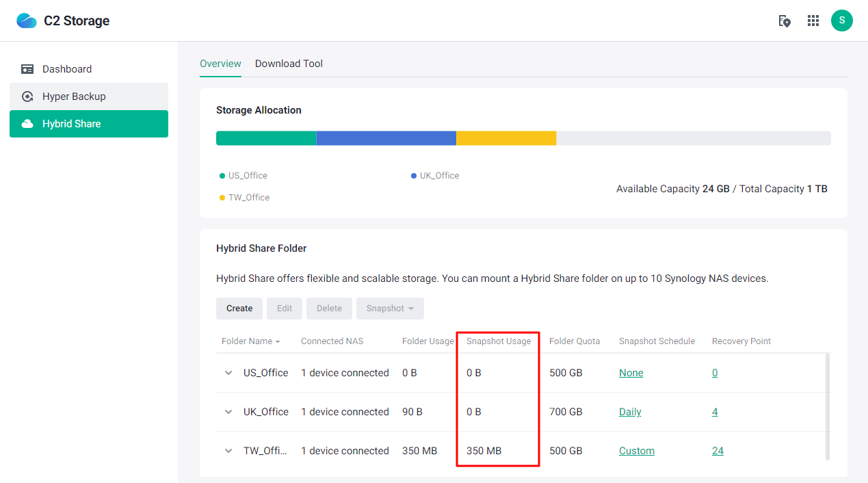Viewport: 868px width, 483px height.
Task: Open the Daily snapshot schedule link
Action: (x=629, y=411)
